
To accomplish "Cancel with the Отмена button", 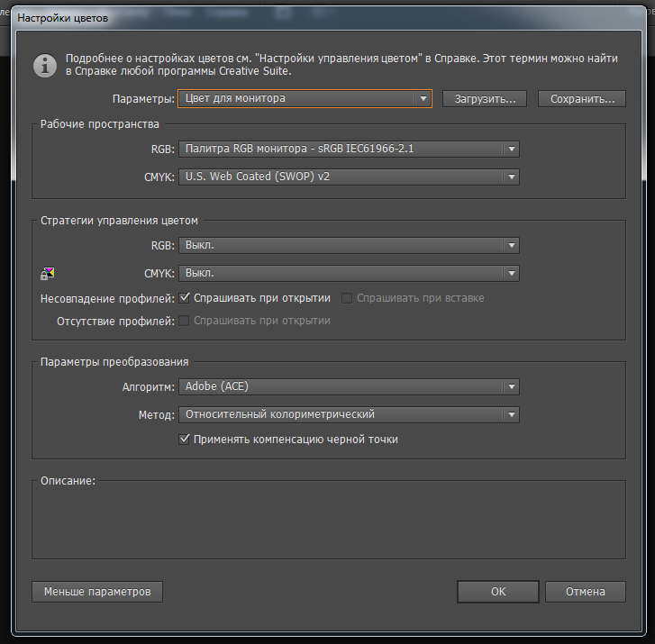I will pyautogui.click(x=586, y=592).
